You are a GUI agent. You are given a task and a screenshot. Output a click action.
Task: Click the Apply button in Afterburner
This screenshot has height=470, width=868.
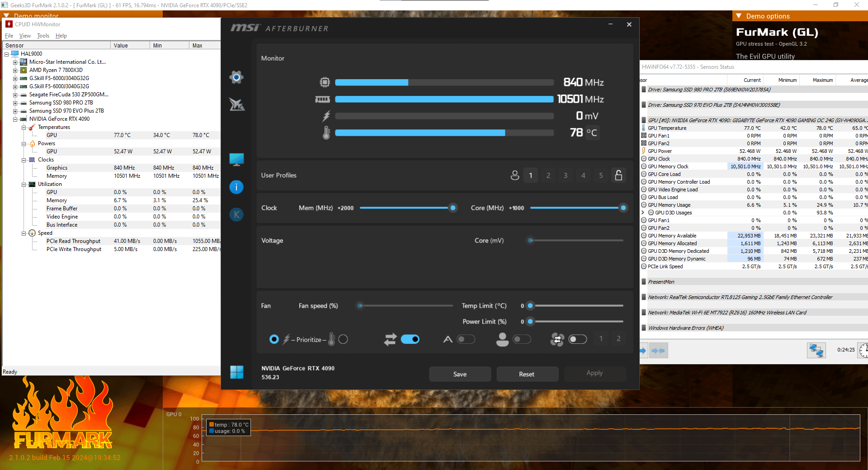594,373
